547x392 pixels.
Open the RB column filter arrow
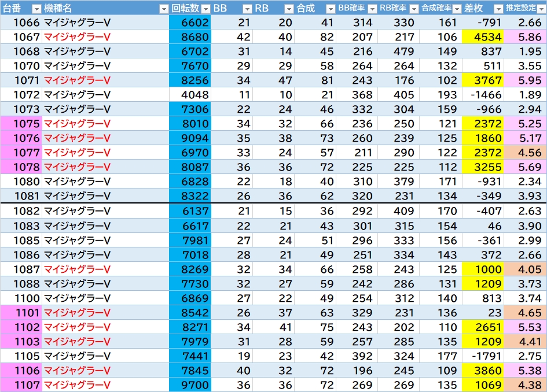[289, 9]
